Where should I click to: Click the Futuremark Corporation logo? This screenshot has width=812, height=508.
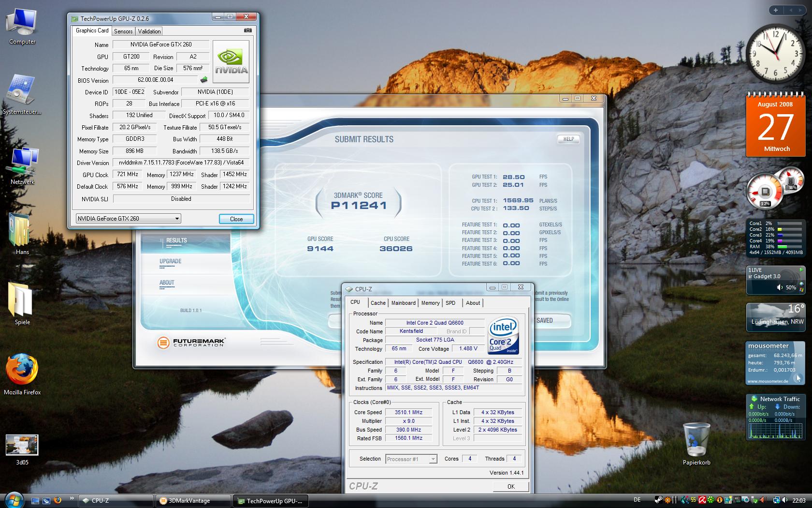191,343
